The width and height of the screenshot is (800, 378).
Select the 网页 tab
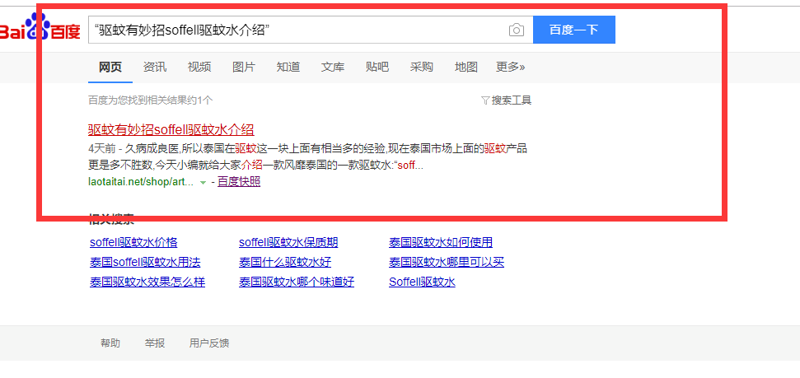[x=110, y=67]
